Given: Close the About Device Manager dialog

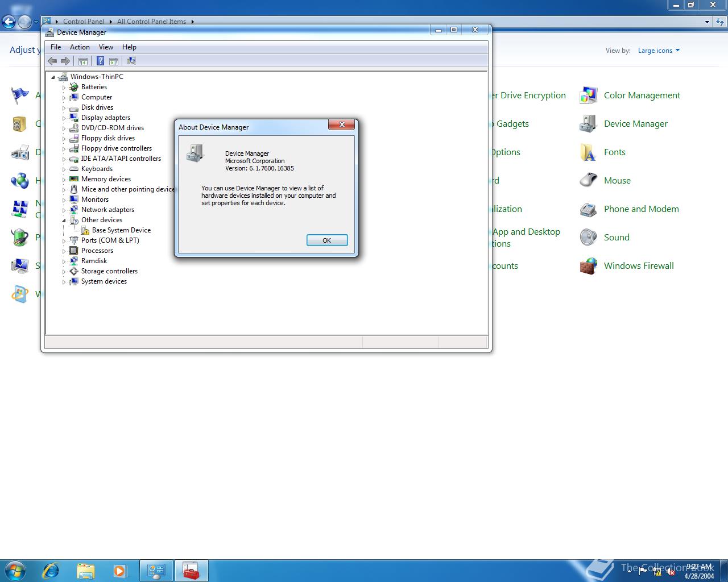Looking at the screenshot, I should (x=342, y=124).
